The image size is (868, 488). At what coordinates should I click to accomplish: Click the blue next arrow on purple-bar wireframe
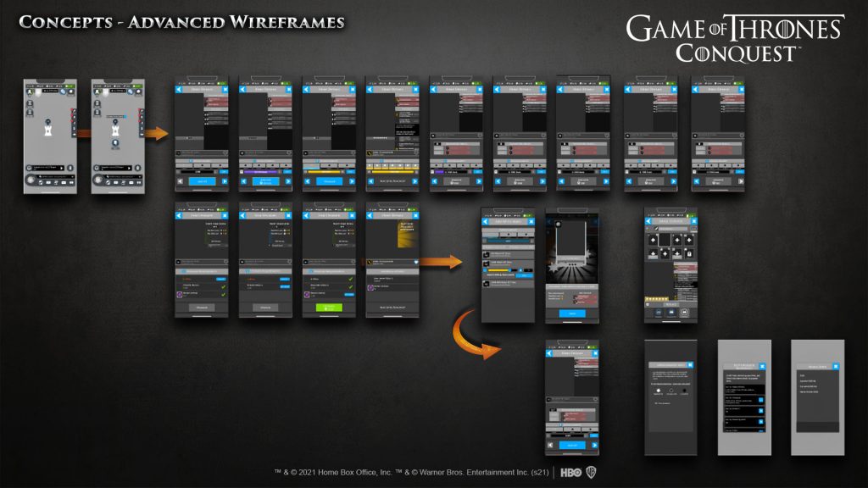[x=288, y=181]
